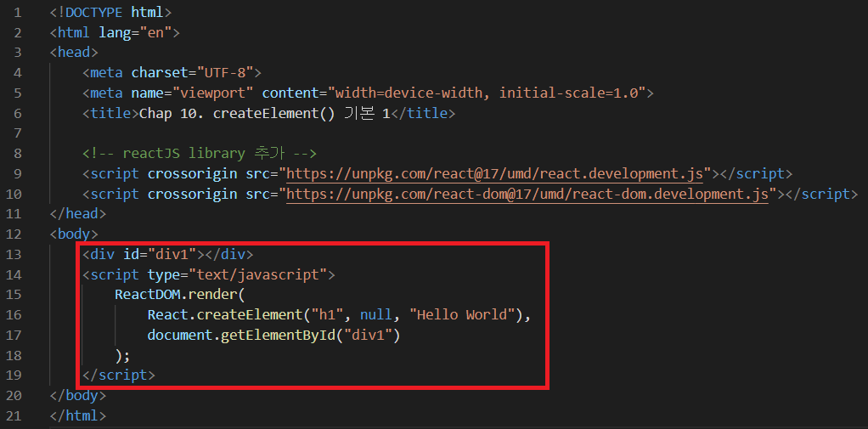
Task: Click line number 13 in the gutter
Action: pyautogui.click(x=14, y=255)
